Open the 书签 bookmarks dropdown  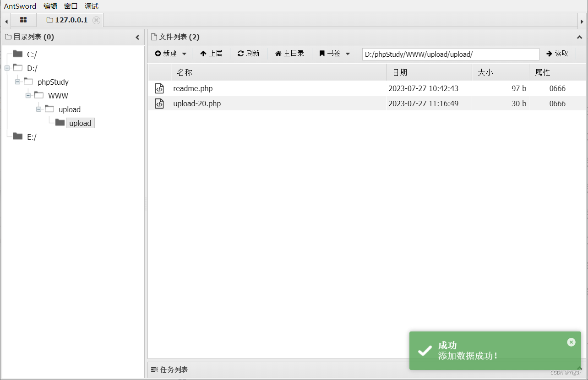(334, 54)
